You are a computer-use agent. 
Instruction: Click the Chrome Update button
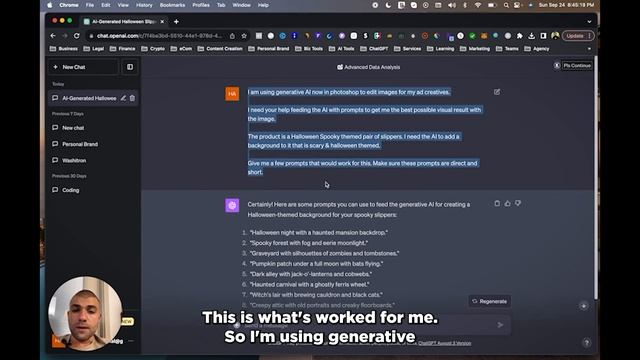click(578, 36)
